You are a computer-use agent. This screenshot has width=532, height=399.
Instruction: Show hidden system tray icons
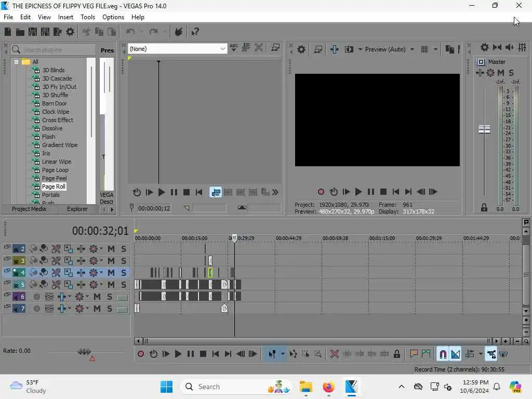pos(402,387)
